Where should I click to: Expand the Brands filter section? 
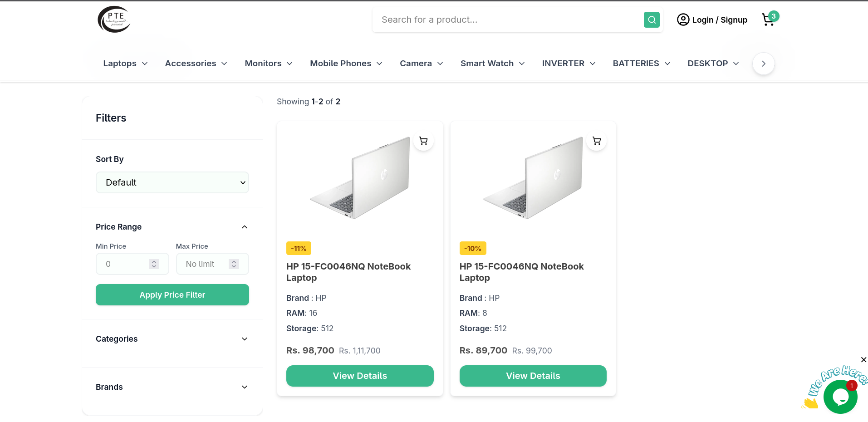click(172, 387)
